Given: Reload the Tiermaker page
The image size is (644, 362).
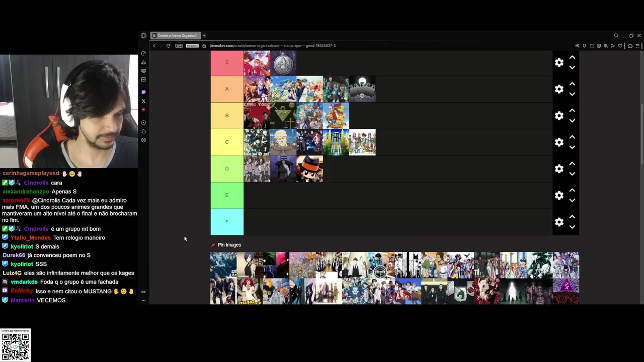Looking at the screenshot, I should point(168,46).
